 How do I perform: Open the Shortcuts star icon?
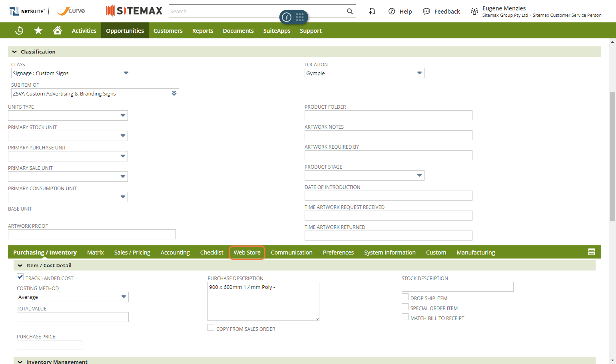(x=38, y=31)
